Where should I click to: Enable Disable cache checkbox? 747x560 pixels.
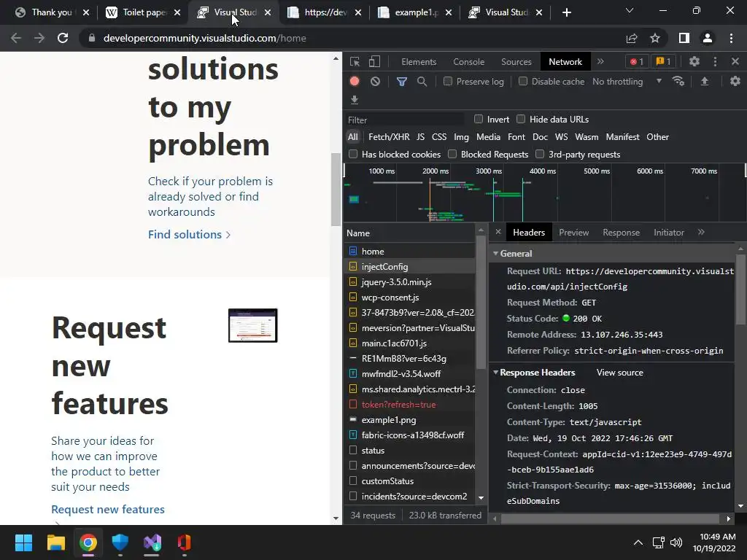[x=523, y=81]
